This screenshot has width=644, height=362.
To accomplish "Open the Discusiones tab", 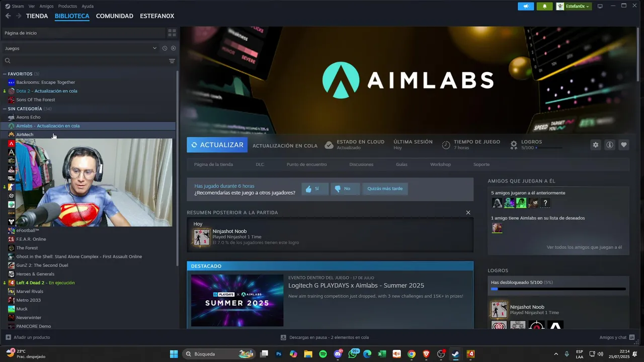I will pyautogui.click(x=361, y=164).
